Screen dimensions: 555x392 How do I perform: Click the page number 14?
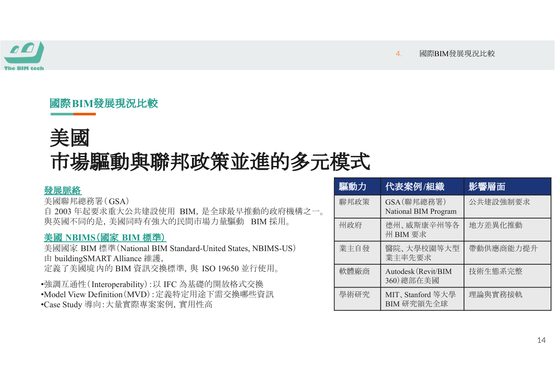click(541, 340)
